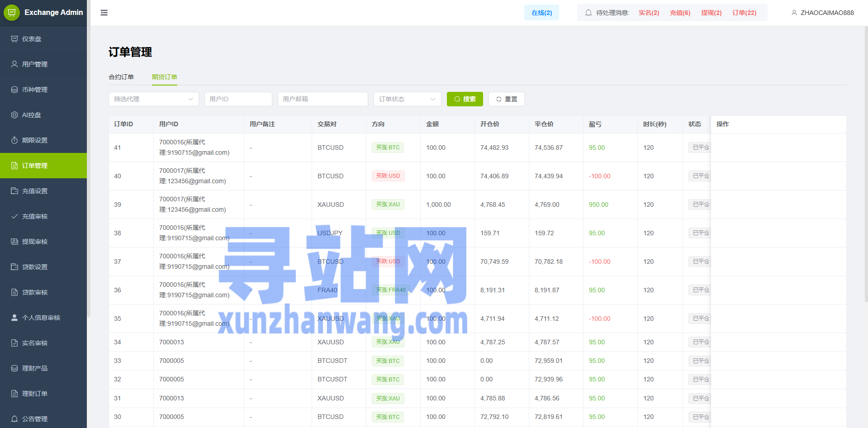The image size is (868, 428).
Task: Click USDJPY pair in order 38
Action: coord(330,233)
